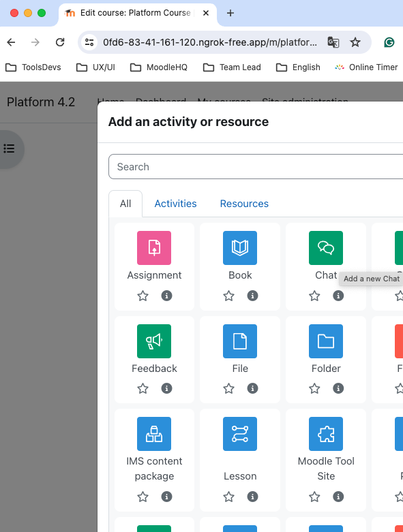The height and width of the screenshot is (532, 403).
Task: Select the Feedback activity icon
Action: click(154, 341)
